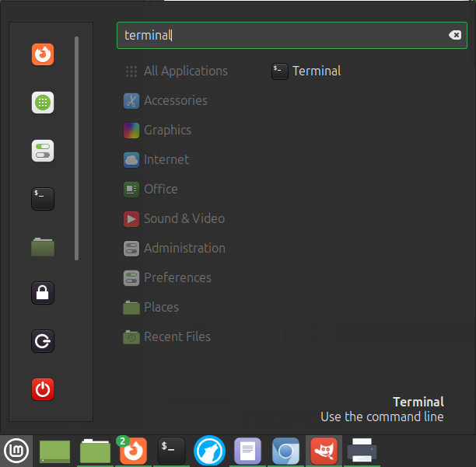Image resolution: width=476 pixels, height=467 pixels.
Task: Open System Settings toggle icon in favorites
Action: 43,151
